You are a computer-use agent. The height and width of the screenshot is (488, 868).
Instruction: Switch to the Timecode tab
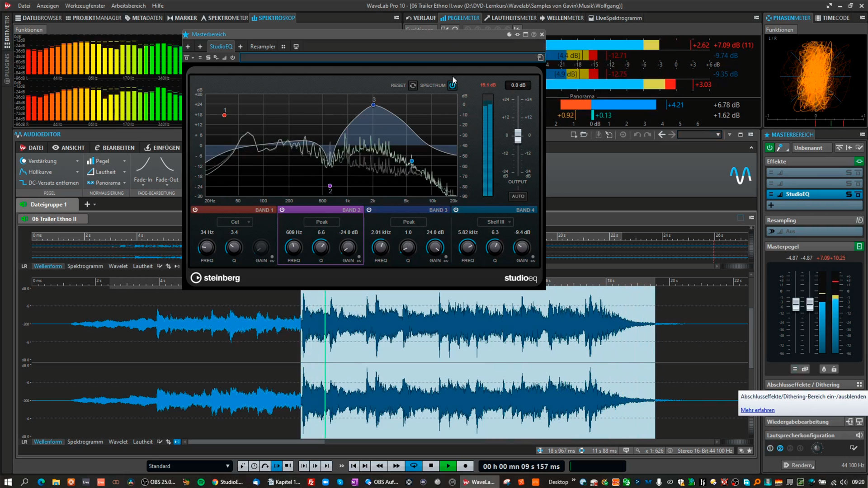coord(832,18)
